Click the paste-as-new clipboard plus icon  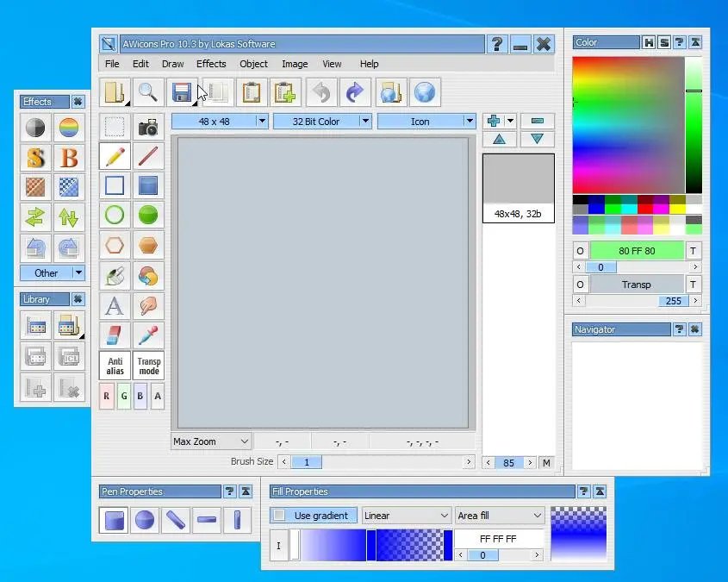pyautogui.click(x=284, y=92)
